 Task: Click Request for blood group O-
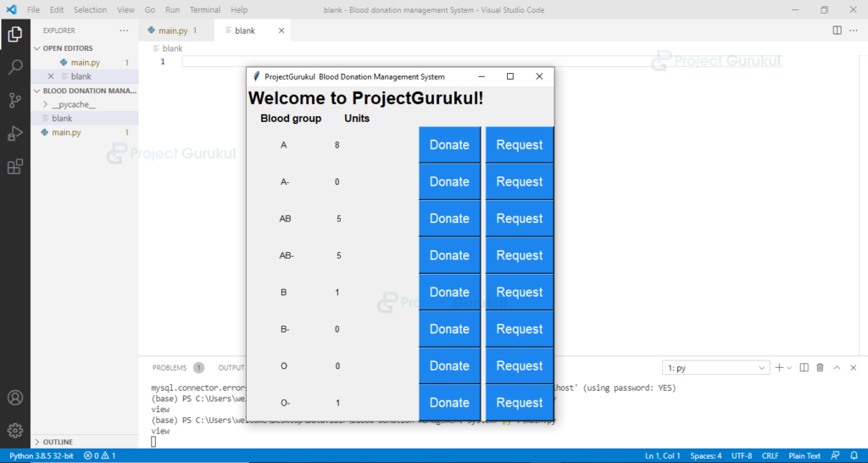(x=520, y=403)
